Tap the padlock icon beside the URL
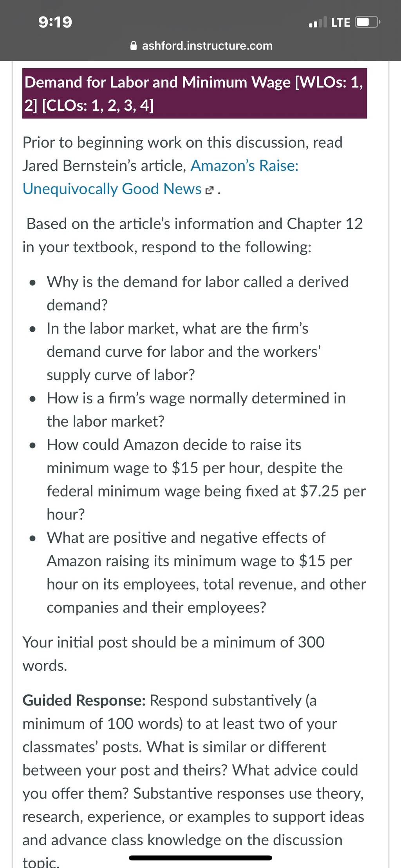Viewport: 401px width, 868px height. coord(134,46)
